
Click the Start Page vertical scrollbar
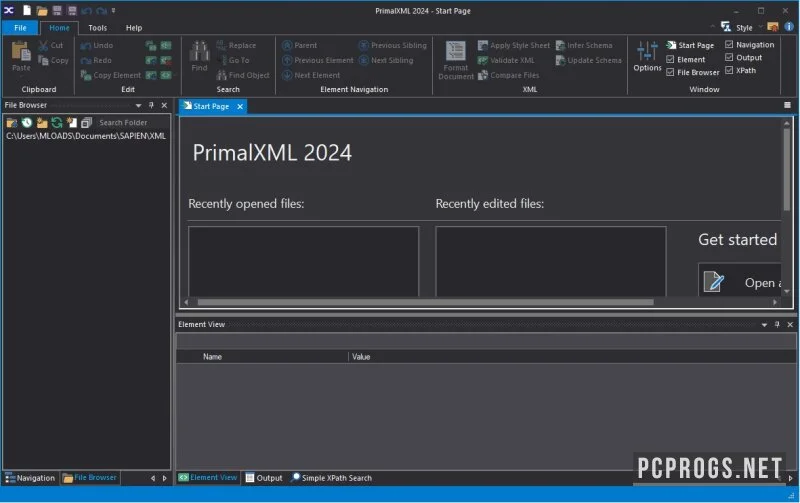786,168
